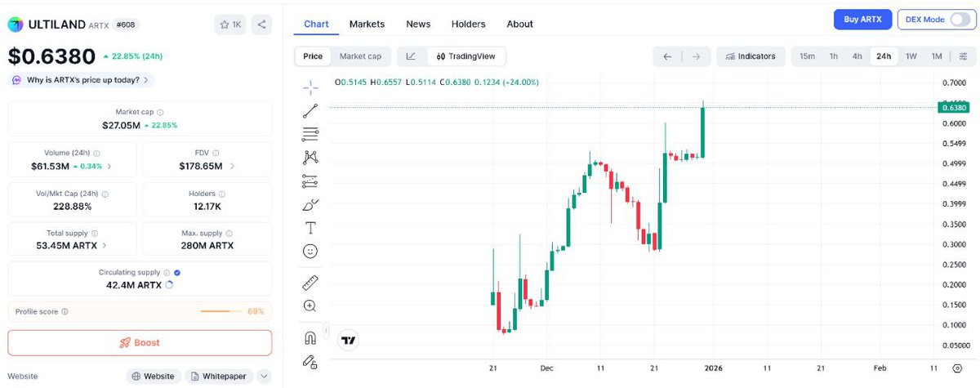Viewport: 980px width, 388px height.
Task: Switch to line chart view icon
Action: (x=411, y=56)
